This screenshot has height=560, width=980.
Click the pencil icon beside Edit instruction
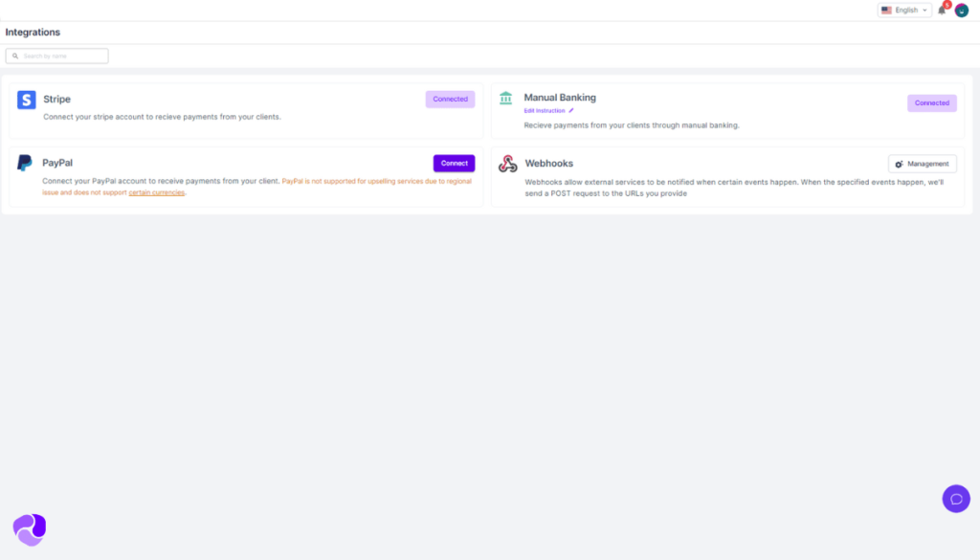[x=571, y=111]
